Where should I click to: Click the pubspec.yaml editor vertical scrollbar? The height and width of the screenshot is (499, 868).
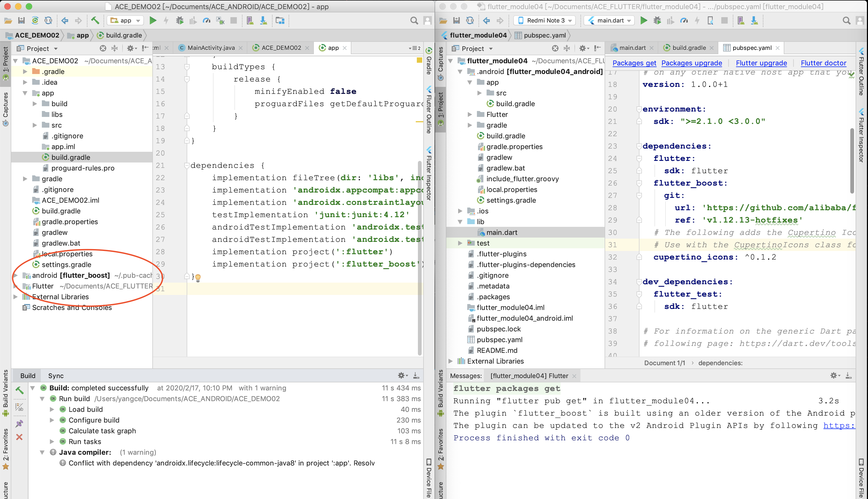tap(852, 161)
